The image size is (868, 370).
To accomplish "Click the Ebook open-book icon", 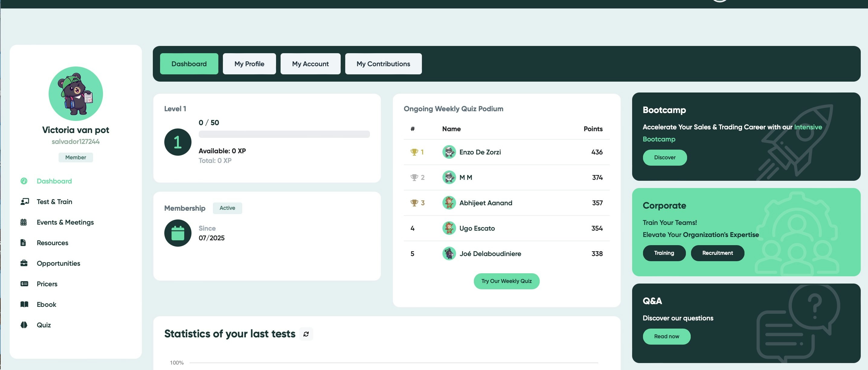I will tap(24, 304).
